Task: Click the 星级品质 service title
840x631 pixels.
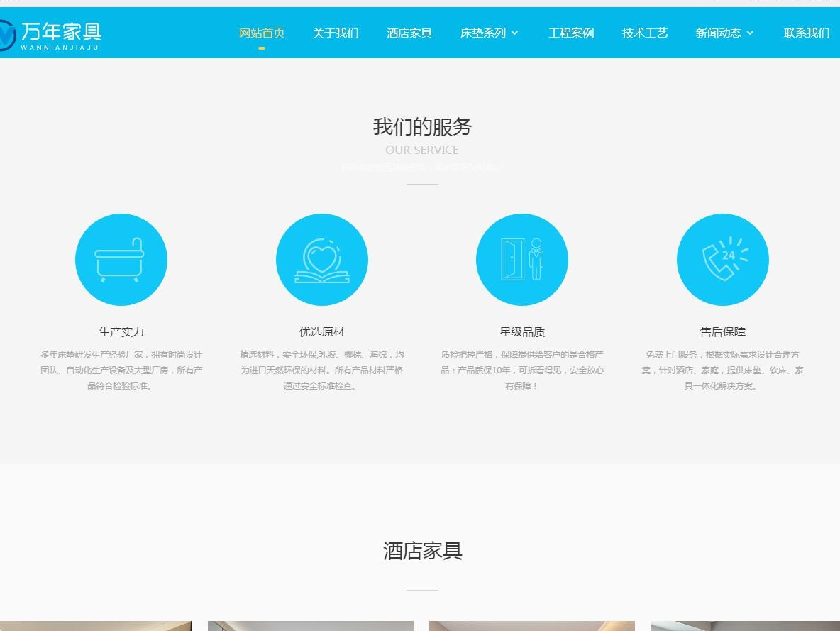Action: click(x=522, y=332)
